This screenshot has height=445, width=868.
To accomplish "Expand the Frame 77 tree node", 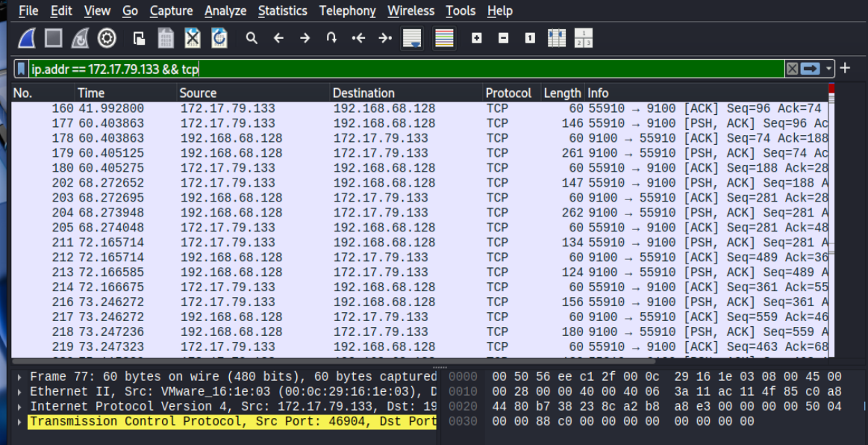I will [x=19, y=377].
